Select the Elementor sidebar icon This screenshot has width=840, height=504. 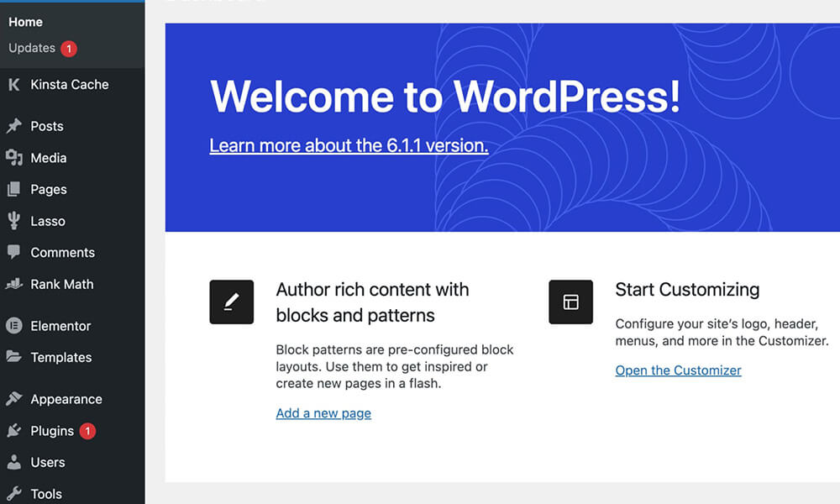[14, 326]
